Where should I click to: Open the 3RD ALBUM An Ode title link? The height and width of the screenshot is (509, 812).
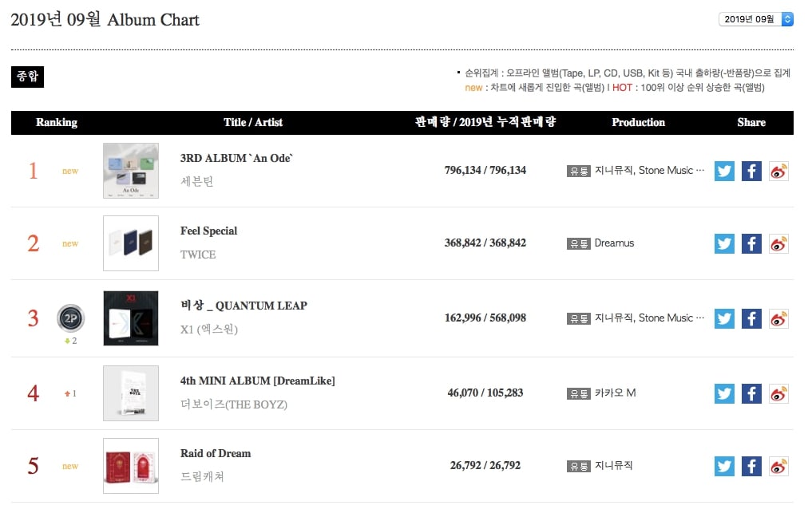point(236,158)
